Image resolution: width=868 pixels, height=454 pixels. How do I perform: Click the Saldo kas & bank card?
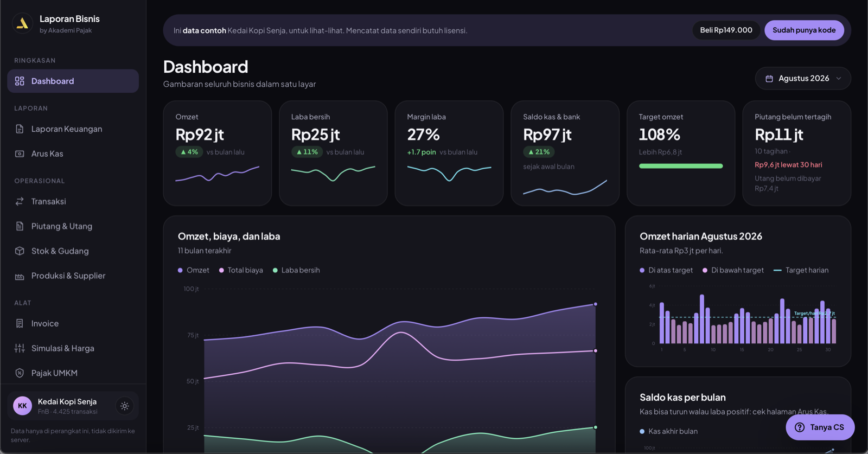565,153
